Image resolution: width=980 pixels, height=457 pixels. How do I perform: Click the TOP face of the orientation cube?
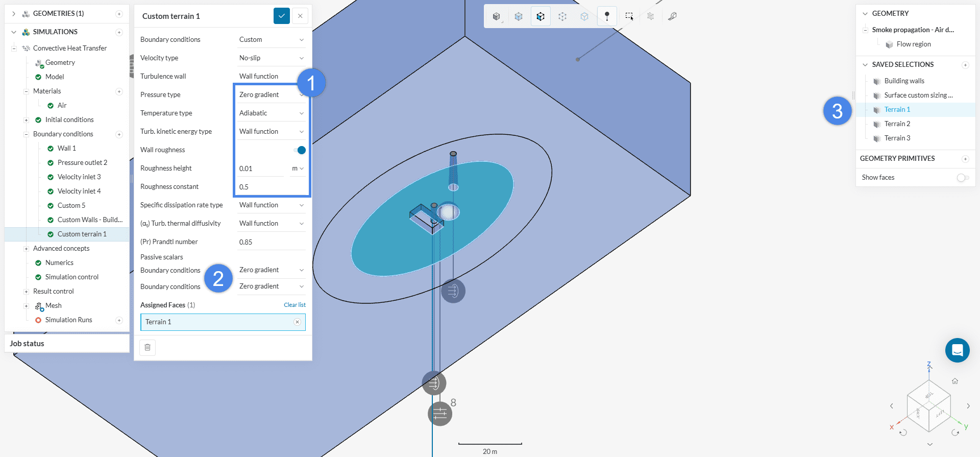[x=929, y=395]
